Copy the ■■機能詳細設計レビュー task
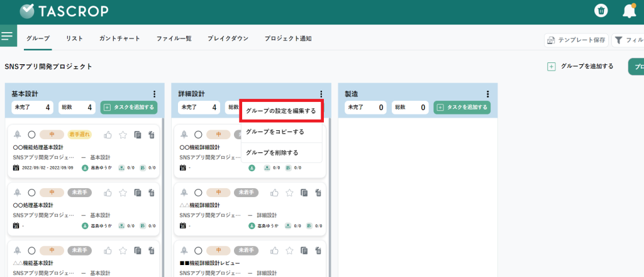The image size is (644, 277). pos(304,251)
